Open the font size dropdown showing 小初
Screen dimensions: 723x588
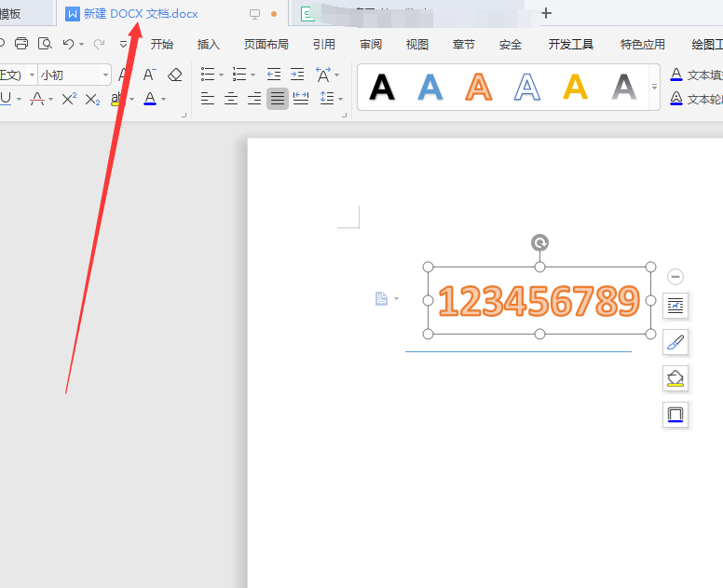point(104,75)
